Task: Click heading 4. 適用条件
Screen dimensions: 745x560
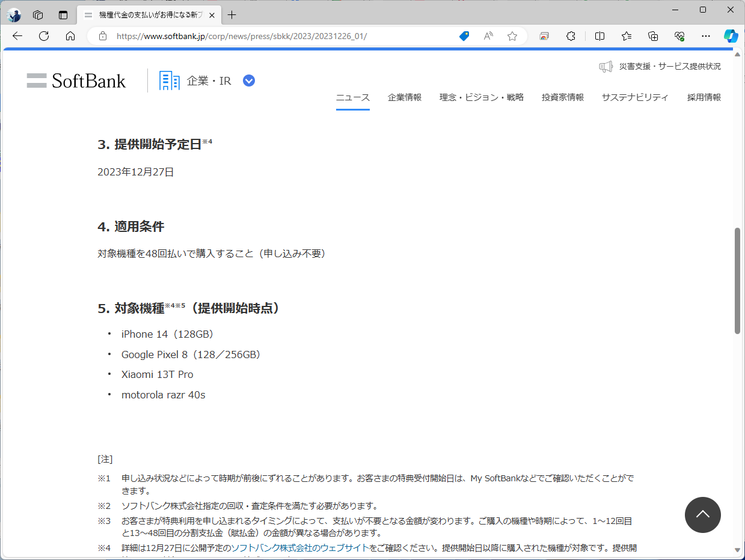Action: point(131,227)
